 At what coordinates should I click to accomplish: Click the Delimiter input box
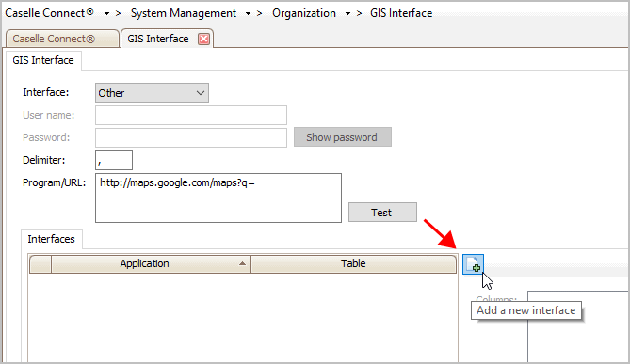coord(114,161)
